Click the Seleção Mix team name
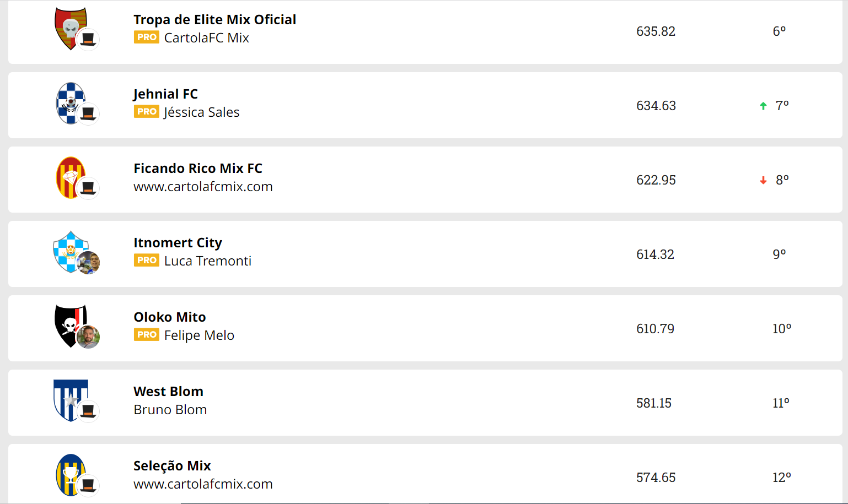 [172, 466]
